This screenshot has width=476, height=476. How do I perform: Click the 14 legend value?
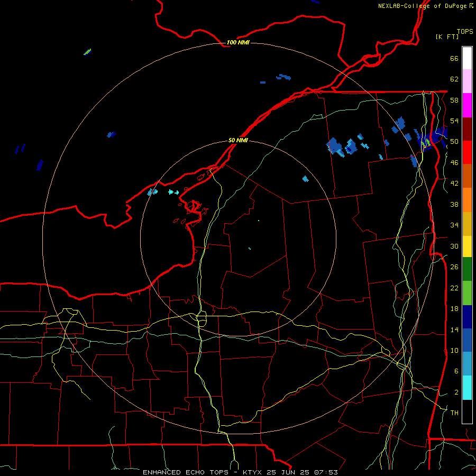click(x=454, y=329)
